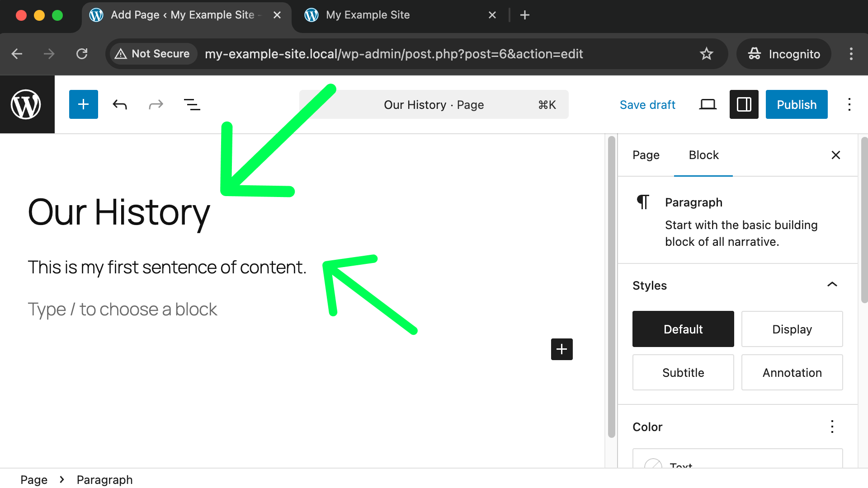Open Color options three-dot menu
The image size is (868, 488).
(832, 427)
